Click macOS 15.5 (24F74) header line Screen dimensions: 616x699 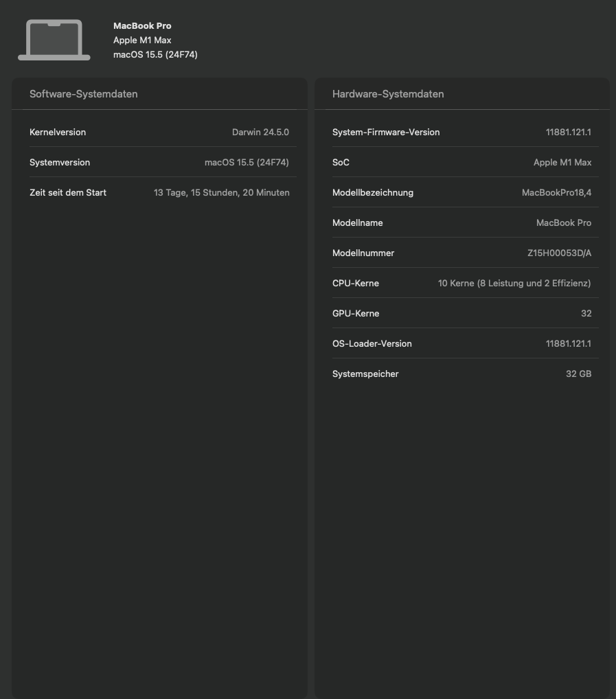coord(155,54)
